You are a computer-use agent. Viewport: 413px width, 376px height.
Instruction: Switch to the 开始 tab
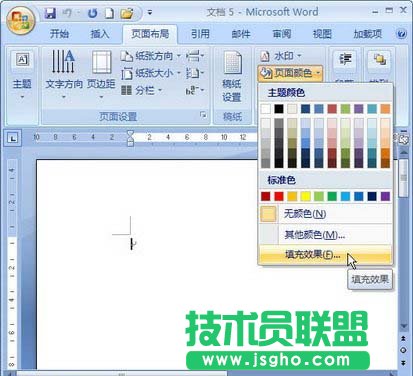[x=59, y=34]
